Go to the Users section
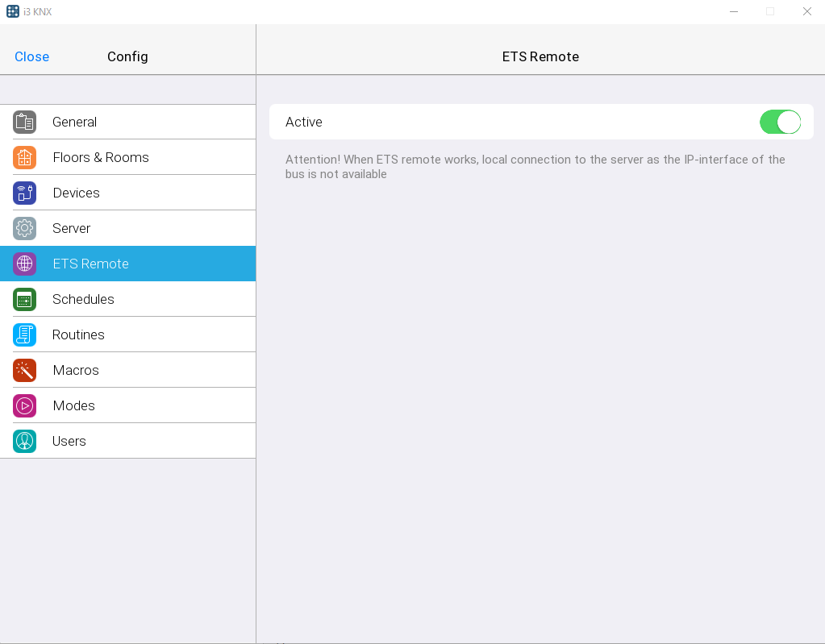This screenshot has width=825, height=644. 69,441
